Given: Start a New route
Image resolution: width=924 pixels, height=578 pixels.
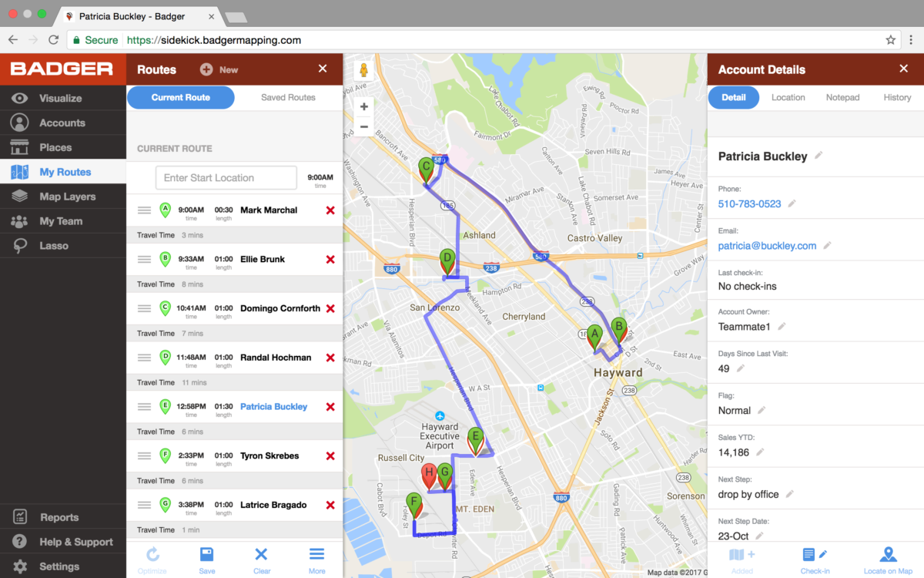Looking at the screenshot, I should (x=219, y=69).
